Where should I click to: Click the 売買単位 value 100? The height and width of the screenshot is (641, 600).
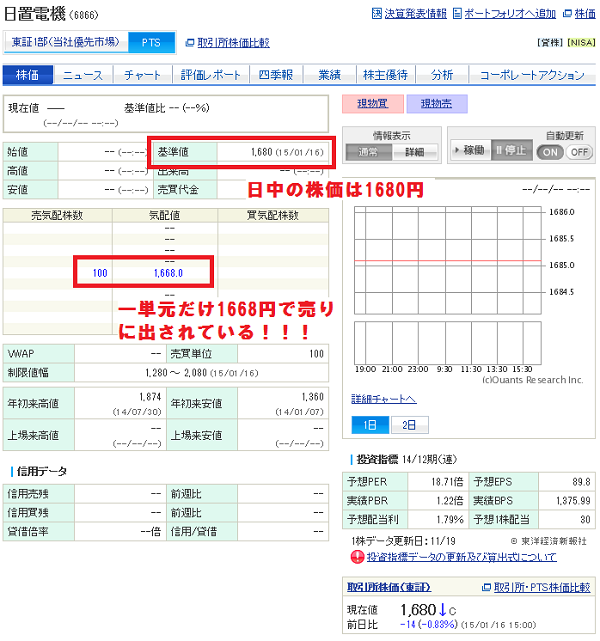[316, 354]
